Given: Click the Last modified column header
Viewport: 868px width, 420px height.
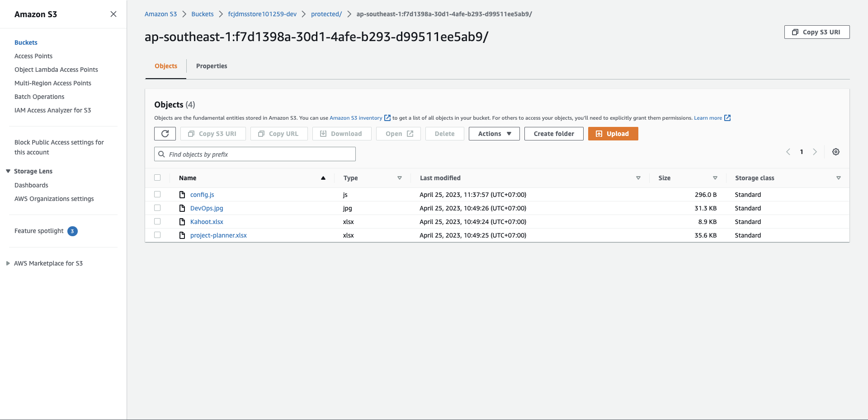Looking at the screenshot, I should point(440,178).
